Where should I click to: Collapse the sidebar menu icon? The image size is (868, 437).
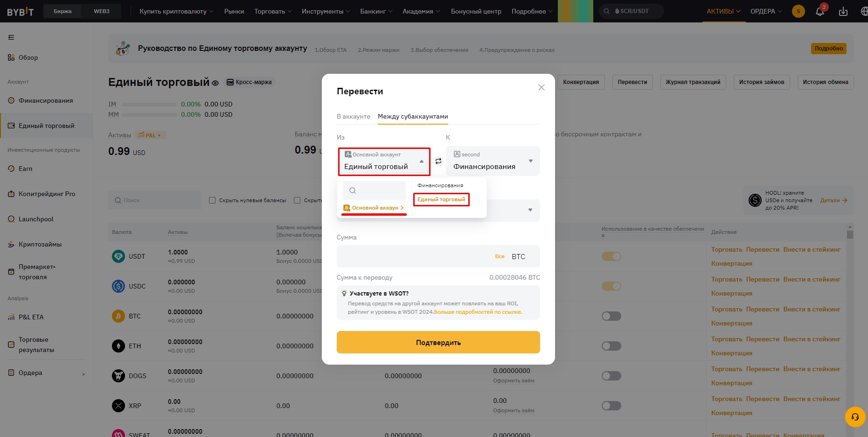click(11, 37)
